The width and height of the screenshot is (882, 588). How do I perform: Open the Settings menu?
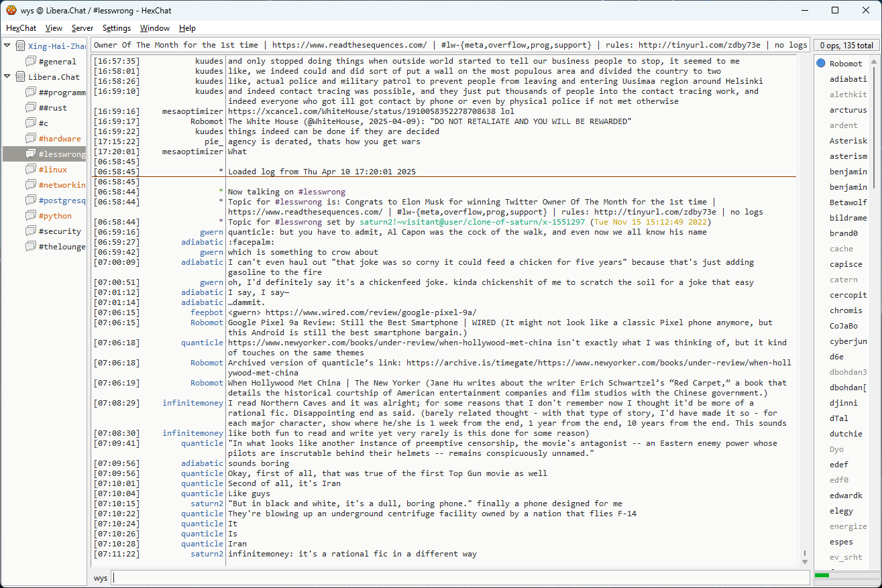[x=117, y=28]
